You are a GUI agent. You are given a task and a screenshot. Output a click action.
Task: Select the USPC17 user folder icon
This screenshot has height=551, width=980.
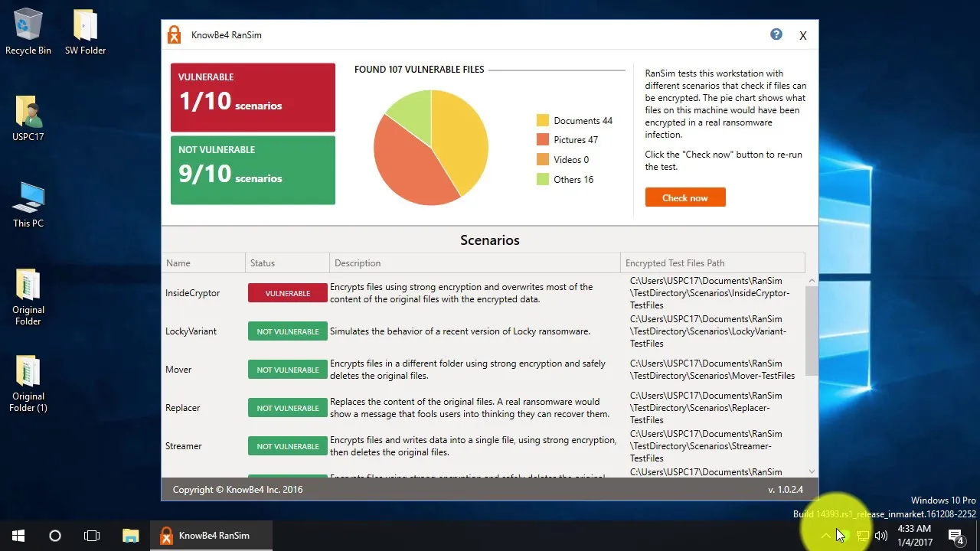point(28,119)
